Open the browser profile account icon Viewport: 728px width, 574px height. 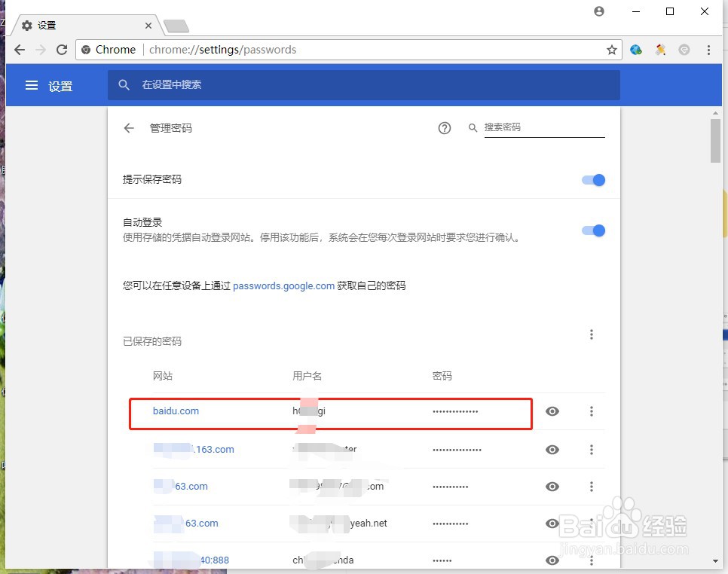598,11
